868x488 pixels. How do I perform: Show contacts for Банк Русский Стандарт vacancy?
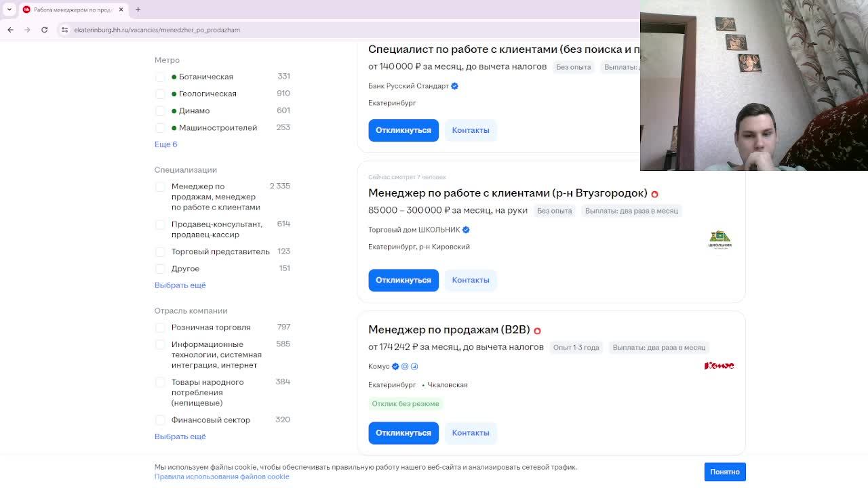(471, 130)
